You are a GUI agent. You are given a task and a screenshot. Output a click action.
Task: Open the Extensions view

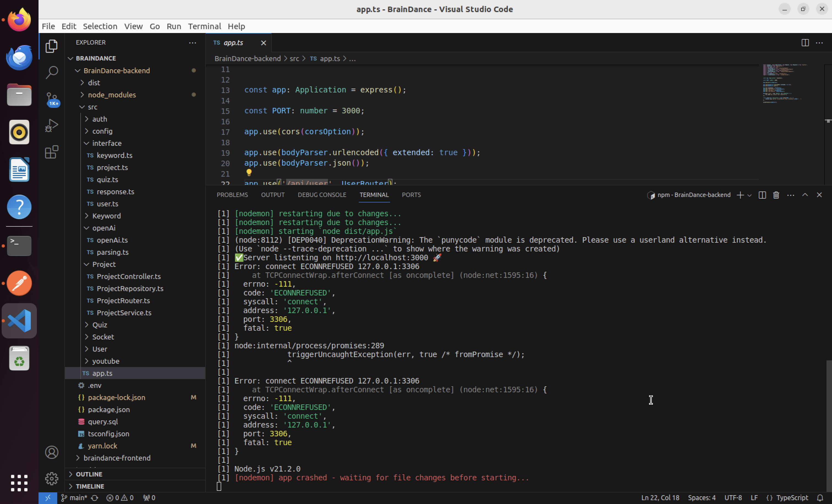pos(51,152)
